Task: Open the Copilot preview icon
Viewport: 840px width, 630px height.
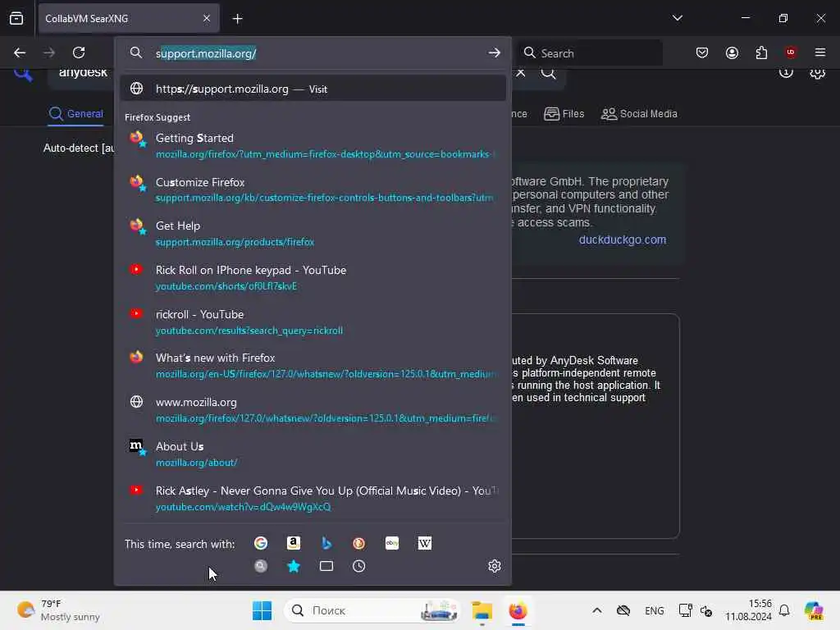Action: click(814, 610)
